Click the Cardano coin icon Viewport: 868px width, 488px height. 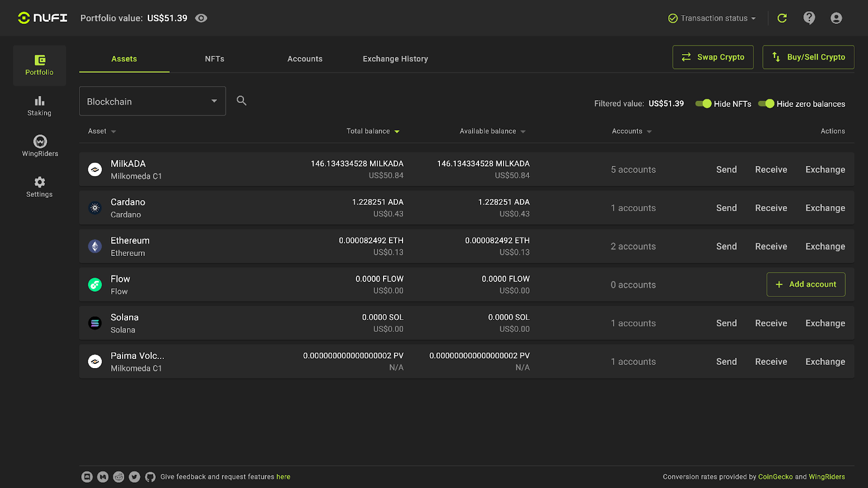click(95, 208)
